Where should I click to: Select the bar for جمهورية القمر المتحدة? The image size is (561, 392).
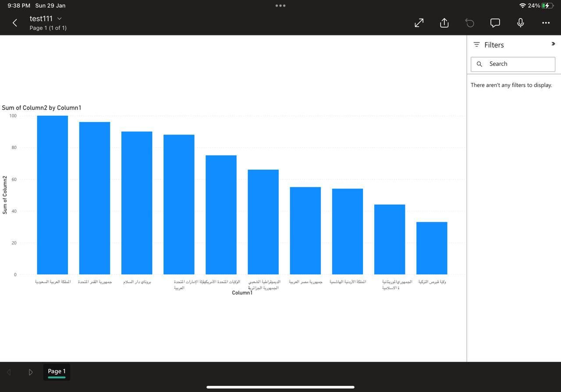point(95,198)
